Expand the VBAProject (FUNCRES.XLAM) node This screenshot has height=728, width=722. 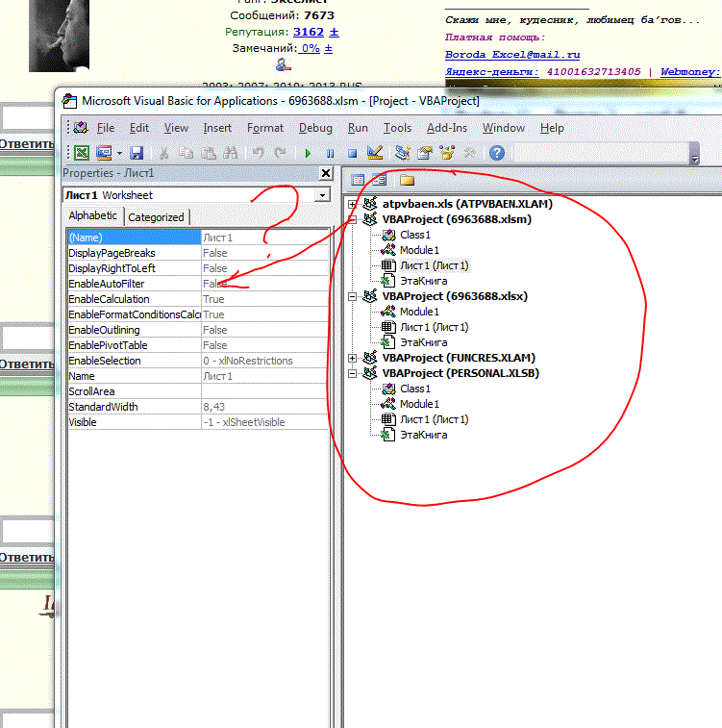pos(352,358)
